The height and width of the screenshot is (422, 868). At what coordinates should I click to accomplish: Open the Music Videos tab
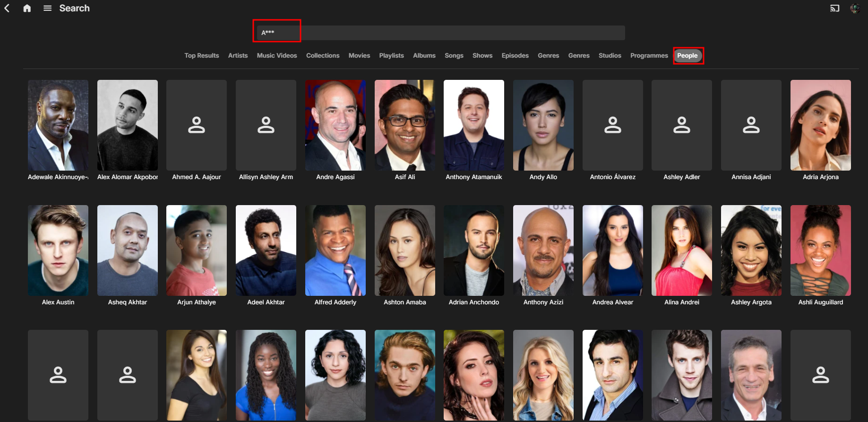coord(277,56)
